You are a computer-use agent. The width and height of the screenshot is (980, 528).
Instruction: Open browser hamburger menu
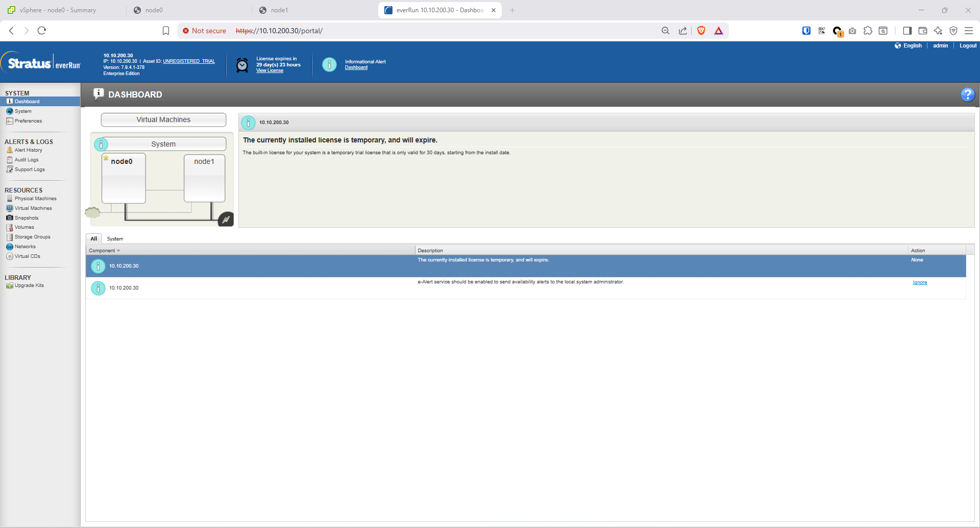click(968, 31)
